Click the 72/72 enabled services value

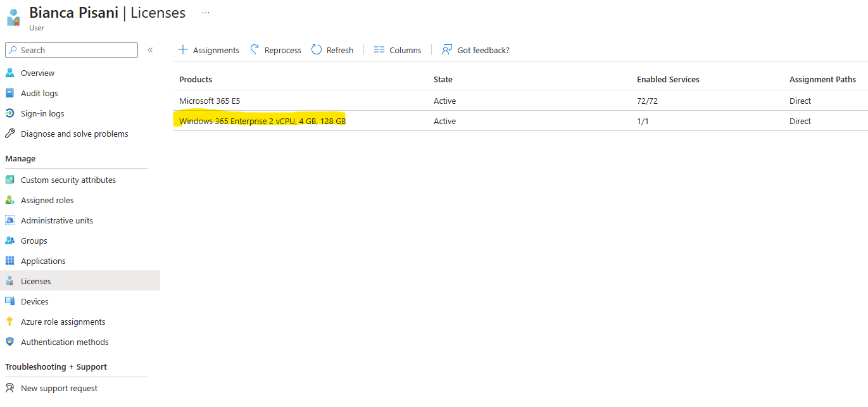(647, 101)
